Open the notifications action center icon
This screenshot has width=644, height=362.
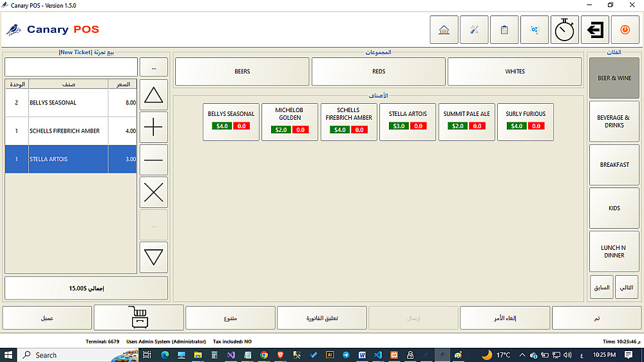click(629, 355)
